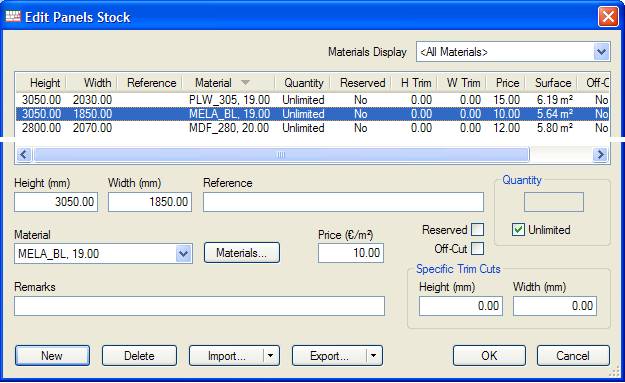This screenshot has width=625, height=383.
Task: Click the 5.80 m² surface cell
Action: (554, 128)
